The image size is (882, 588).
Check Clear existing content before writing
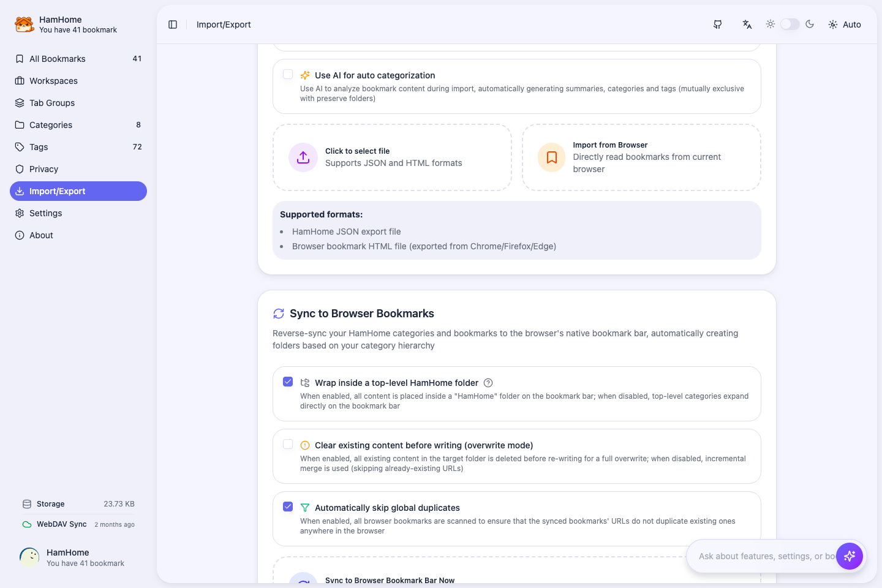[x=288, y=444]
